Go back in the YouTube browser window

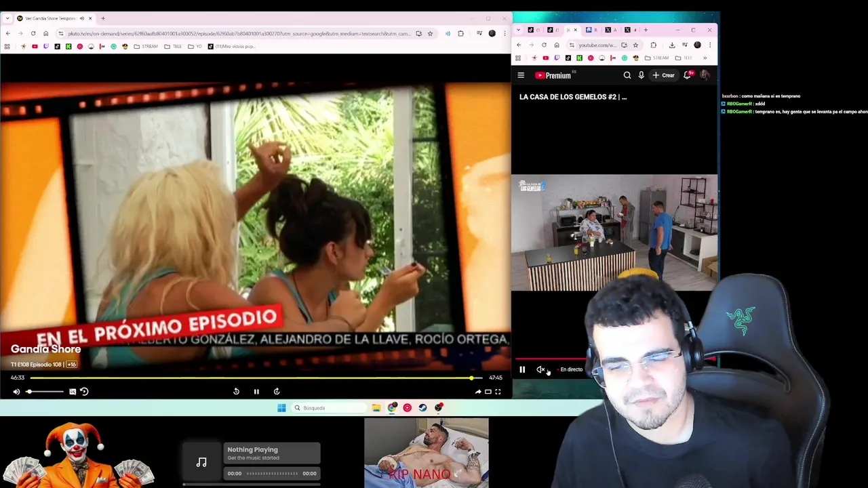click(519, 45)
